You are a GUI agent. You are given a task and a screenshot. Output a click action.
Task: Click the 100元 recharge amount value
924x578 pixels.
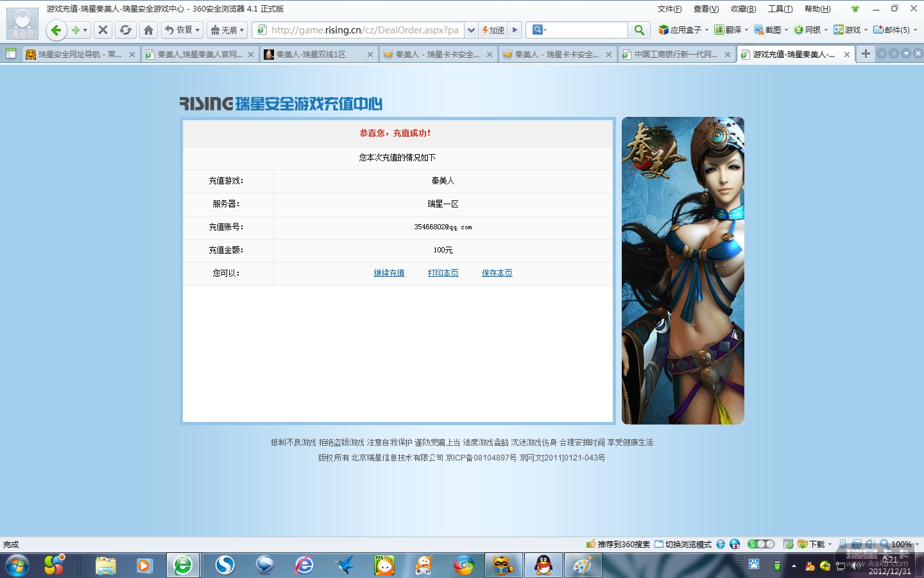click(x=443, y=250)
